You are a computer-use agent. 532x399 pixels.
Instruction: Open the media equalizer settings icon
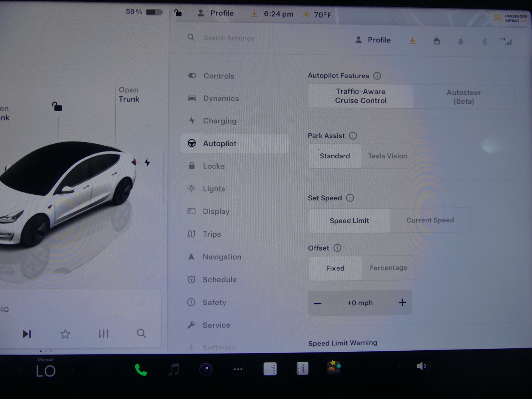tap(103, 334)
